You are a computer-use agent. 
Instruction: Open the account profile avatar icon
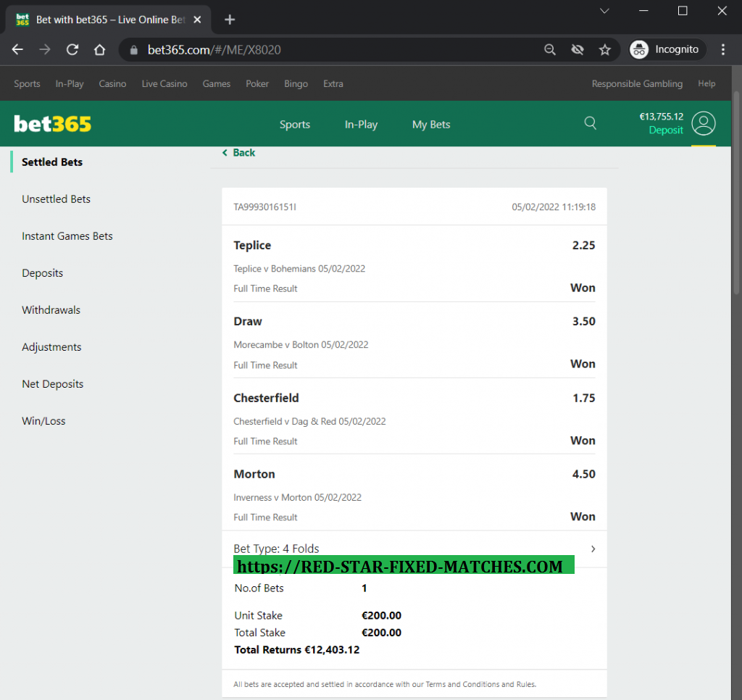pyautogui.click(x=703, y=123)
